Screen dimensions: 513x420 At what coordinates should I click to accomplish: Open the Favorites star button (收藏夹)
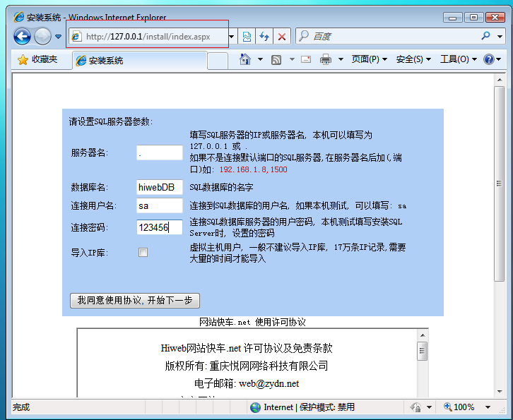point(37,60)
